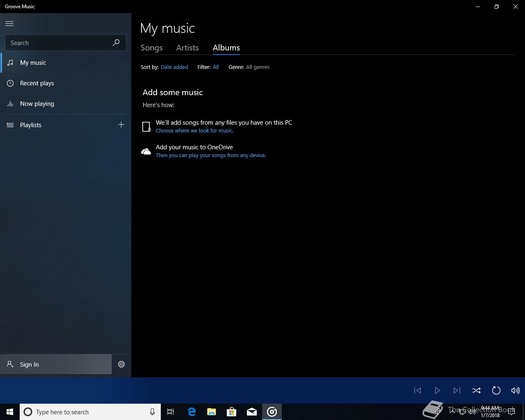The image size is (525, 420).
Task: Create a new playlist with the plus icon
Action: pos(121,125)
